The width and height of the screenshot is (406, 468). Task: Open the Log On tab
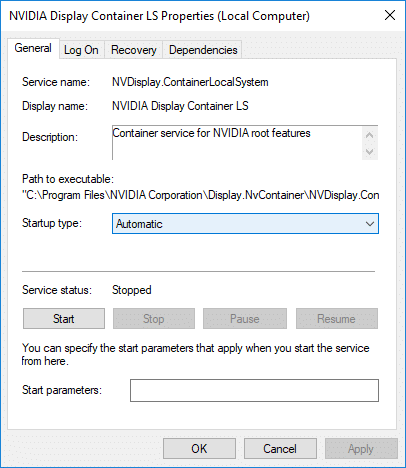81,50
